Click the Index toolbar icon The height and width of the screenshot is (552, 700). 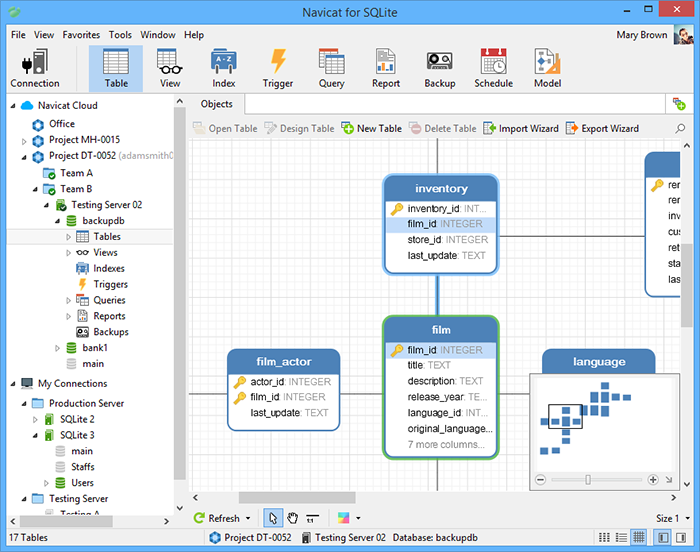pos(224,68)
